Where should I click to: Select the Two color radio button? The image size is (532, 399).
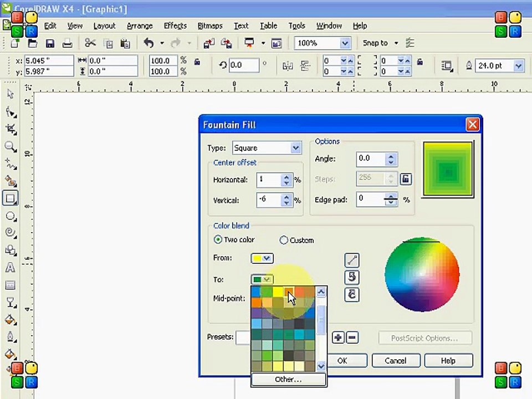(x=218, y=239)
